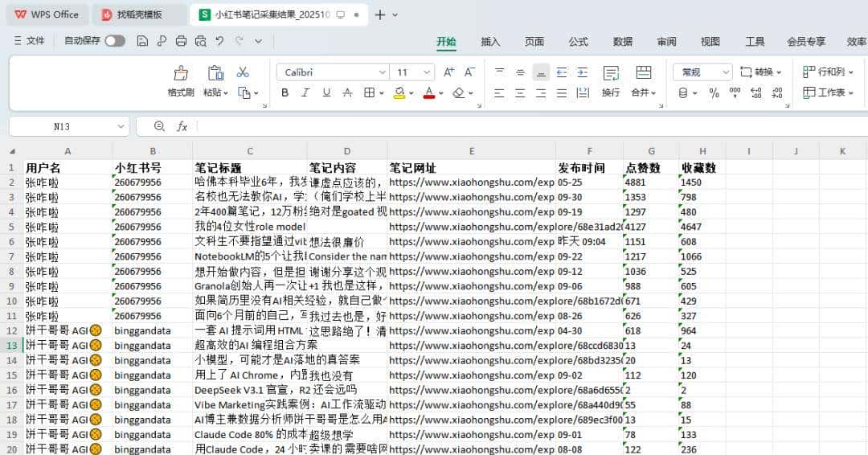The image size is (868, 455).
Task: Switch to the 视图 ribbon tab
Action: pos(710,42)
